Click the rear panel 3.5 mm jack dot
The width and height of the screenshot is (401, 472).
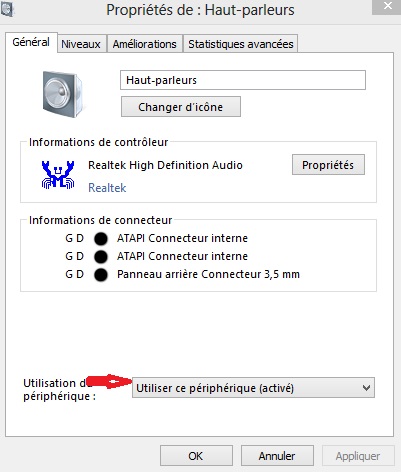pos(101,275)
